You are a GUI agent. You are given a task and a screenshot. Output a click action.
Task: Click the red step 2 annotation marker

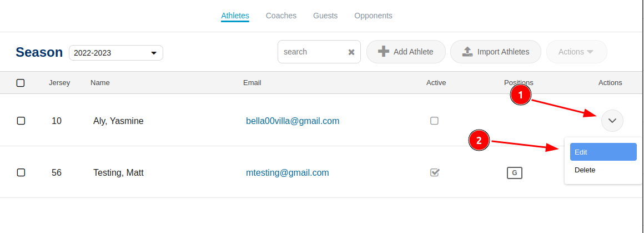(479, 140)
